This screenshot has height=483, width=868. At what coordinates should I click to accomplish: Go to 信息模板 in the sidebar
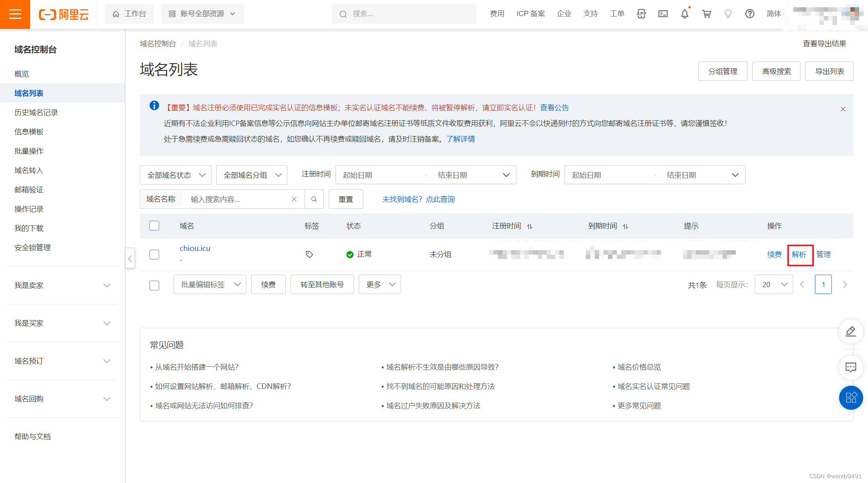point(29,132)
